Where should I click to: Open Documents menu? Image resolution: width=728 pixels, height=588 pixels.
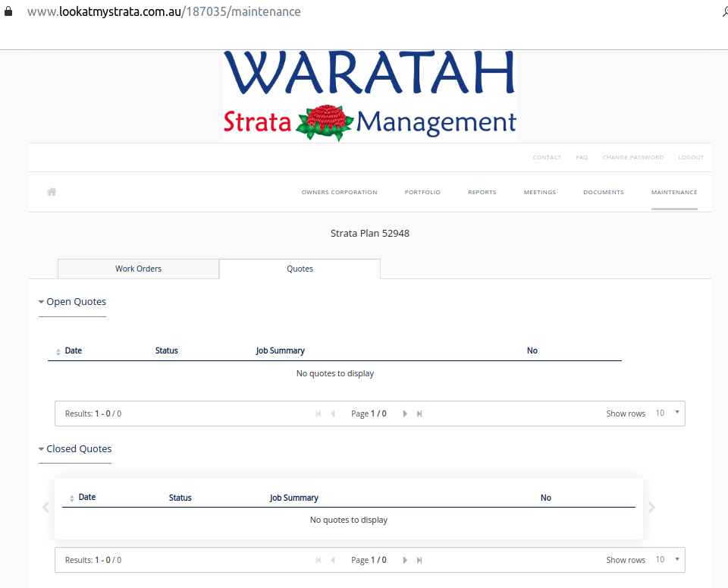click(x=604, y=192)
